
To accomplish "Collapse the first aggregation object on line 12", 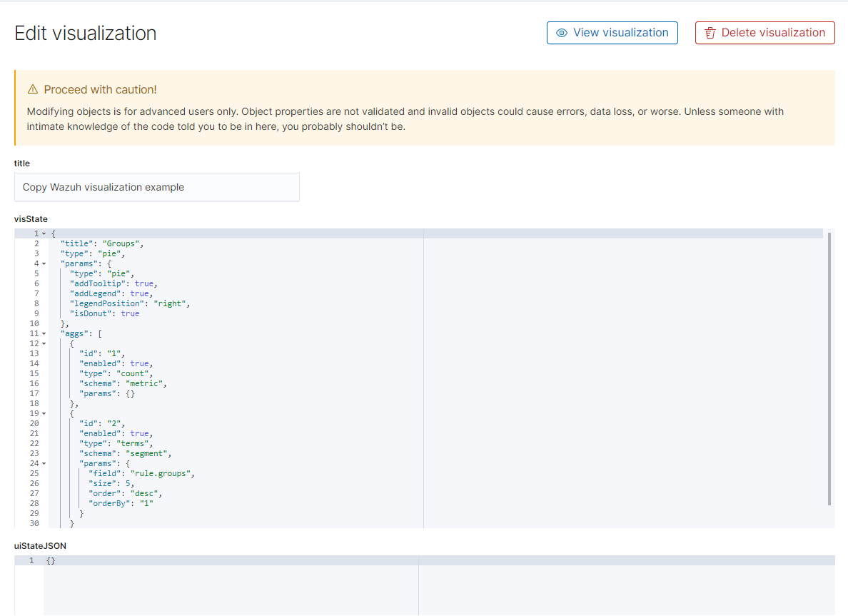I will 43,343.
